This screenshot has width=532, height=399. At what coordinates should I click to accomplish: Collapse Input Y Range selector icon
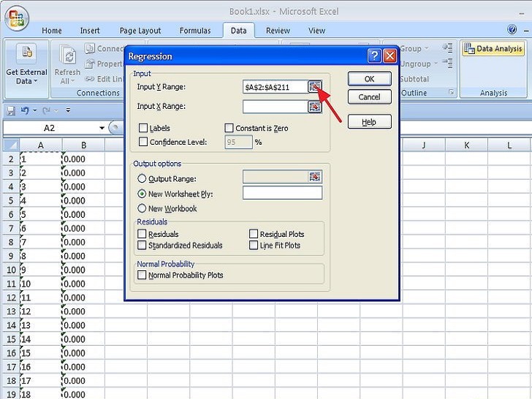click(x=315, y=87)
